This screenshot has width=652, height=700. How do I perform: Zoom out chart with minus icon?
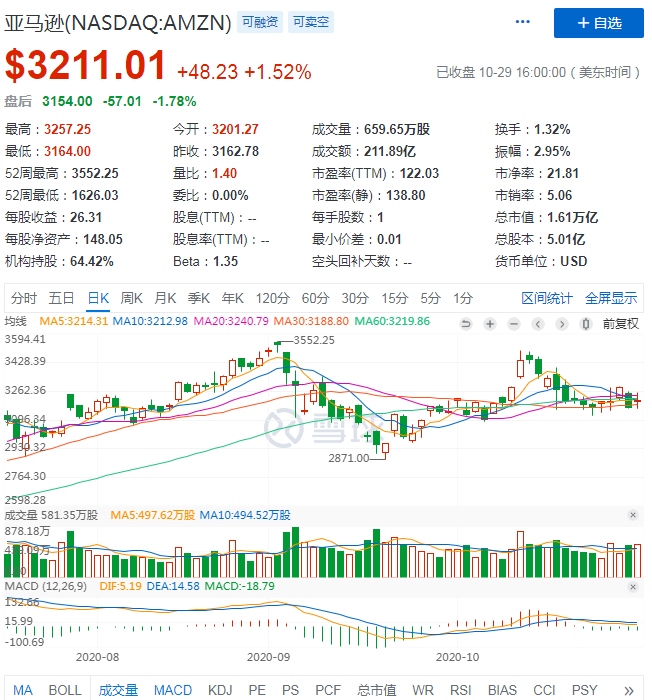514,324
